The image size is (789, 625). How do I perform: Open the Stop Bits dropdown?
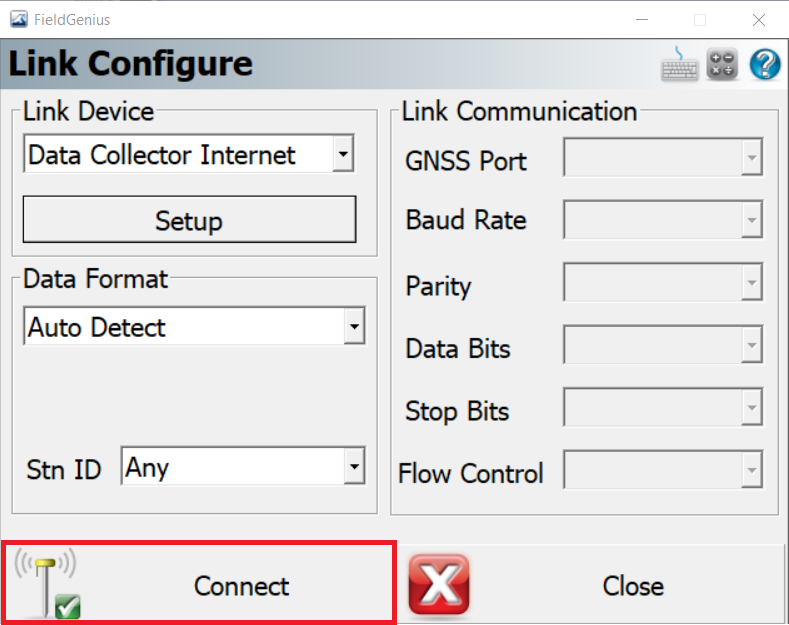(663, 407)
